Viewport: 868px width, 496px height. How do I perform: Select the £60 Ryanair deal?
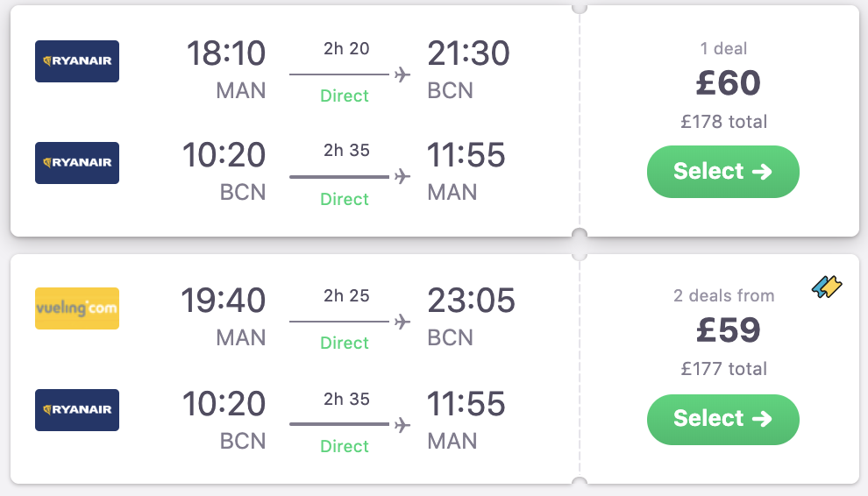pos(723,172)
